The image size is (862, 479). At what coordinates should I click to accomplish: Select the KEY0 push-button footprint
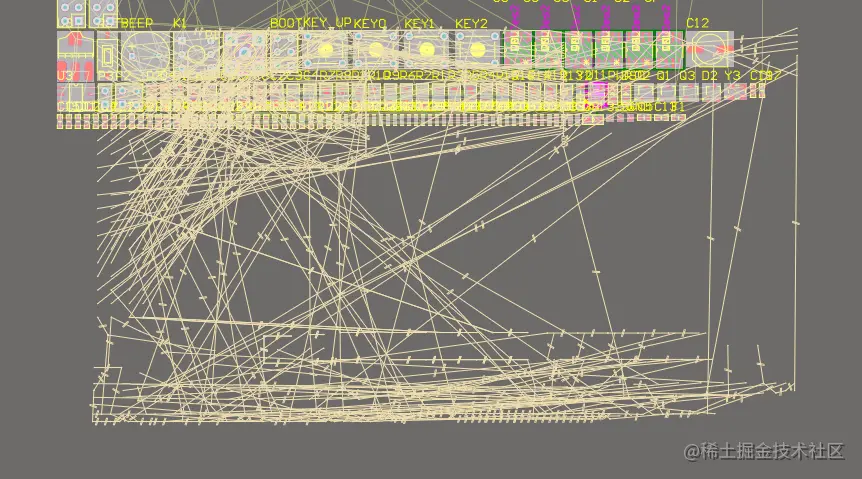376,49
